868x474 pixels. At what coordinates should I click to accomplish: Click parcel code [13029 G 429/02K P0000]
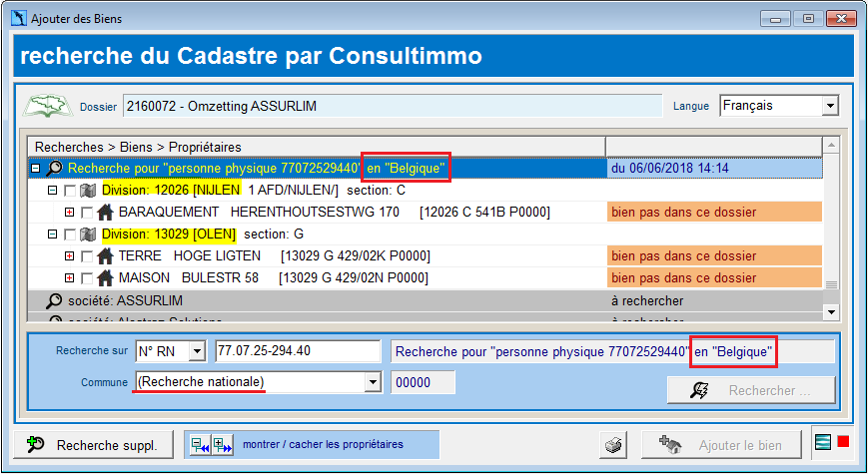356,256
